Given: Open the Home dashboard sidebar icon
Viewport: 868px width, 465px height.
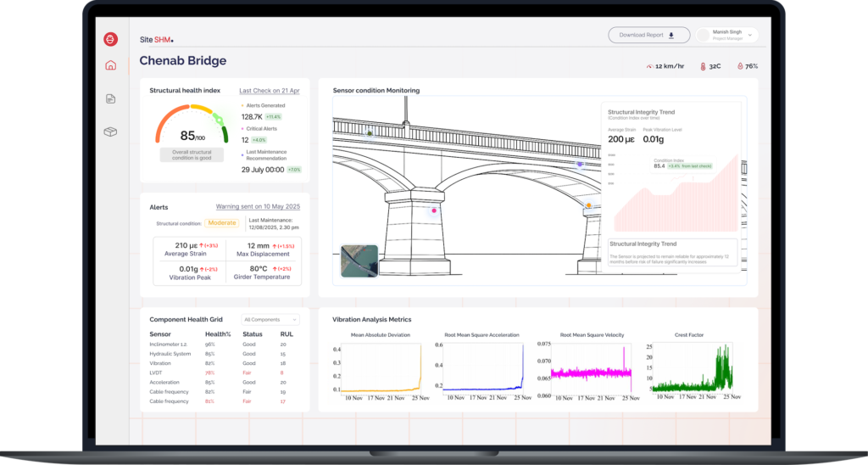Looking at the screenshot, I should (110, 65).
